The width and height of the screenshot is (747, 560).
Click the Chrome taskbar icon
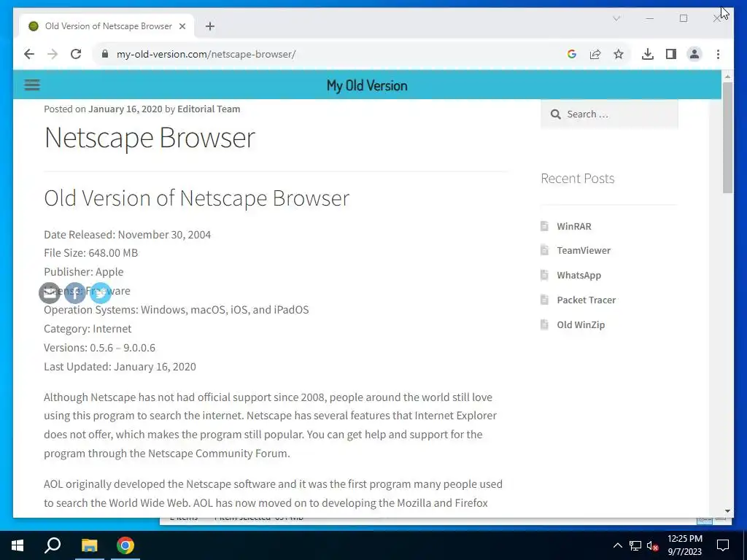tap(125, 545)
